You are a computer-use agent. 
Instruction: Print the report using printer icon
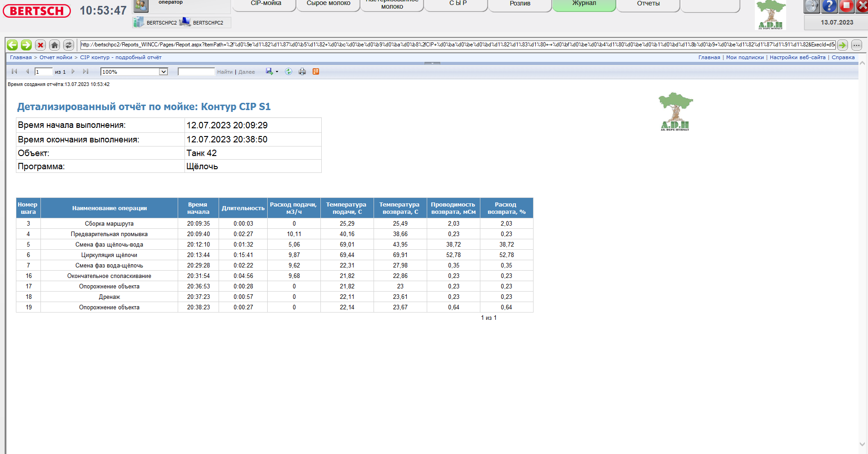click(x=302, y=72)
